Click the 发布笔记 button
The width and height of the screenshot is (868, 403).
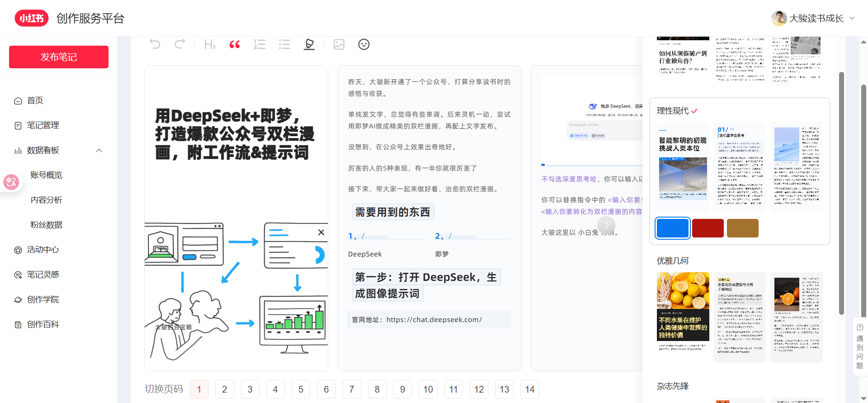coord(59,57)
